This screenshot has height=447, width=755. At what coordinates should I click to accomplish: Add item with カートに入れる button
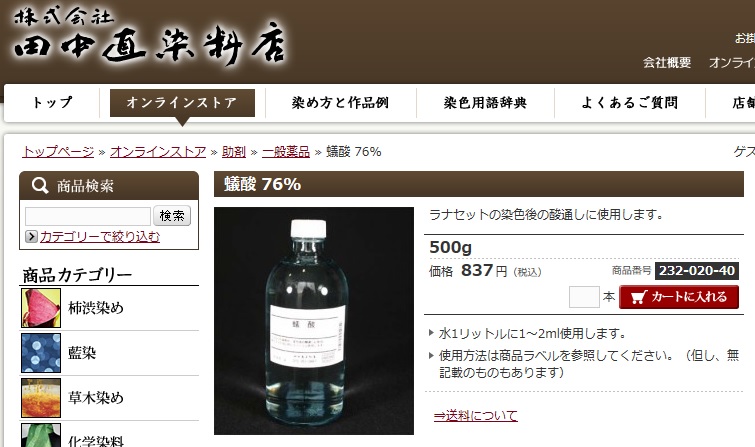[x=679, y=297]
